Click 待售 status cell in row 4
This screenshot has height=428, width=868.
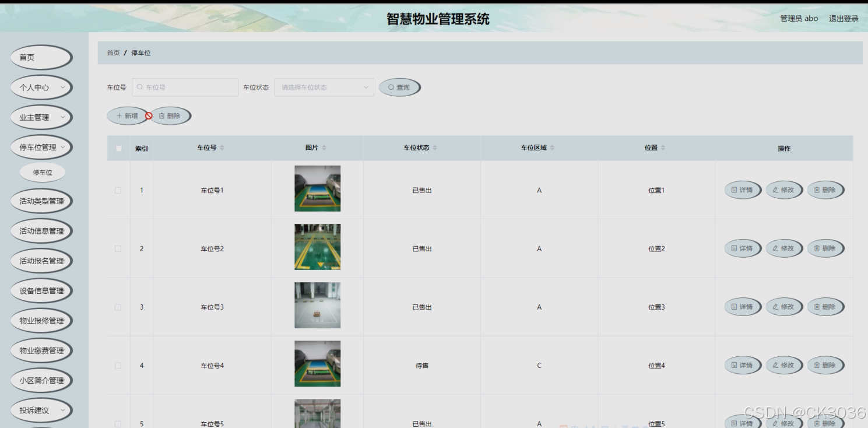pyautogui.click(x=422, y=366)
